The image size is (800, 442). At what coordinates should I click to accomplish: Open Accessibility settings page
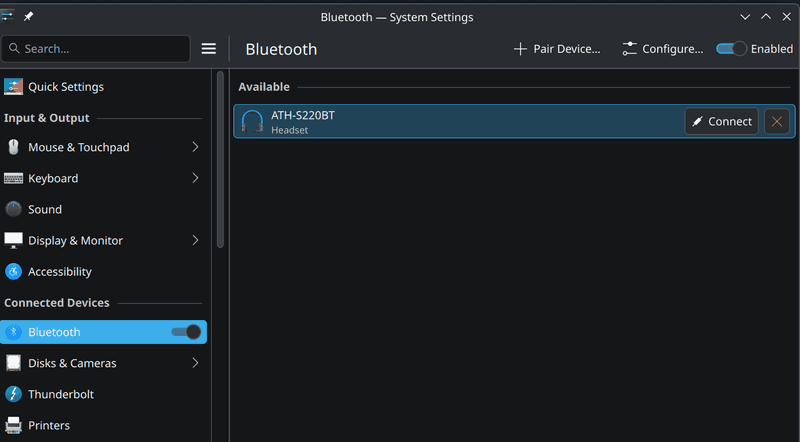[104, 272]
